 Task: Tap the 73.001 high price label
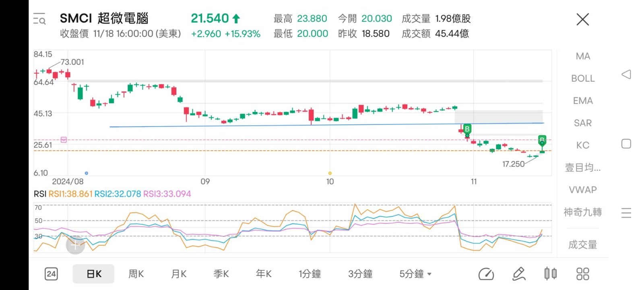[72, 62]
